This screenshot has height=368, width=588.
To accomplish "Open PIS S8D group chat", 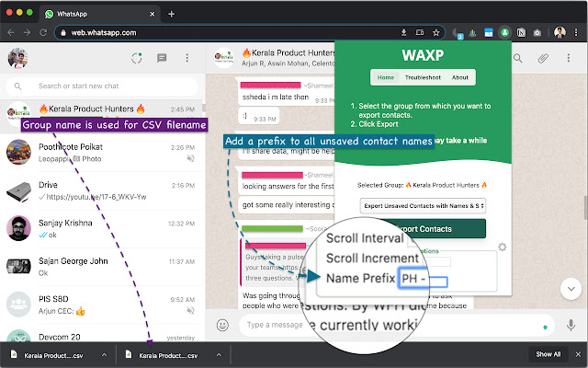I will (x=102, y=305).
